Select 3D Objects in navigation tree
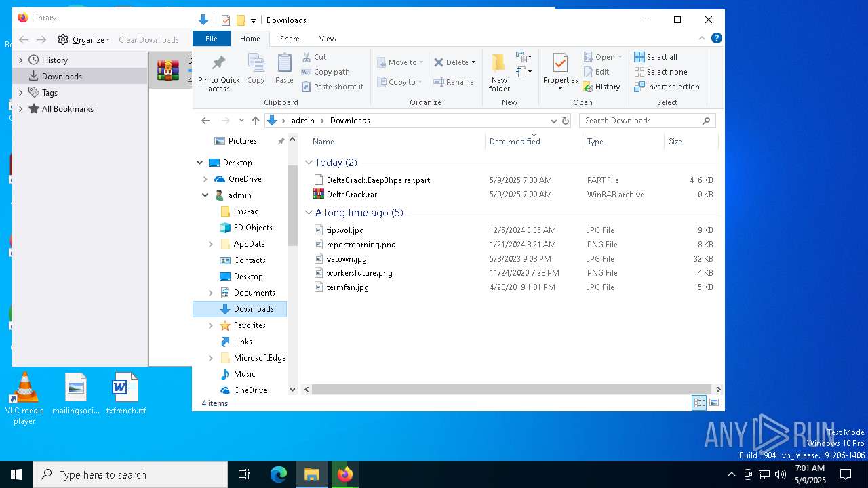The width and height of the screenshot is (868, 488). (252, 228)
